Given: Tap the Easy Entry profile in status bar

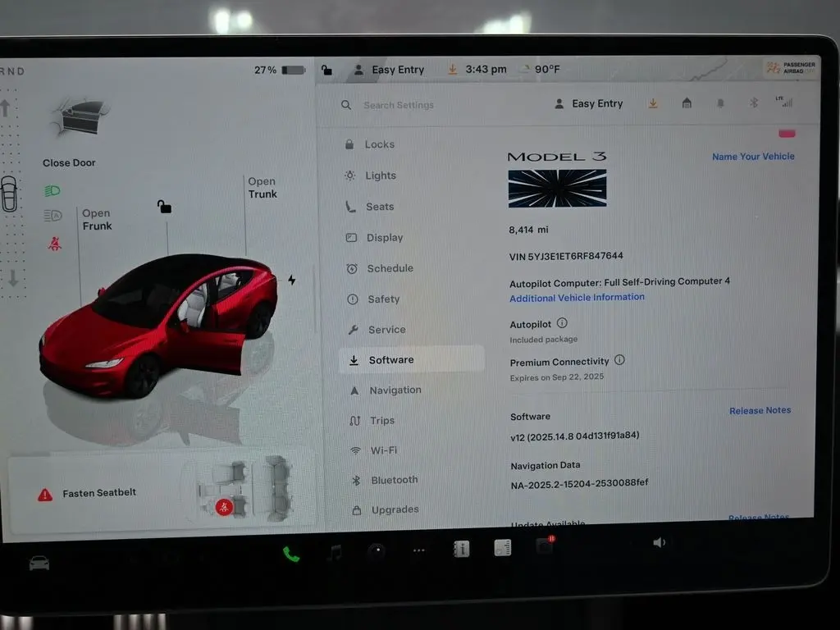Looking at the screenshot, I should point(389,70).
